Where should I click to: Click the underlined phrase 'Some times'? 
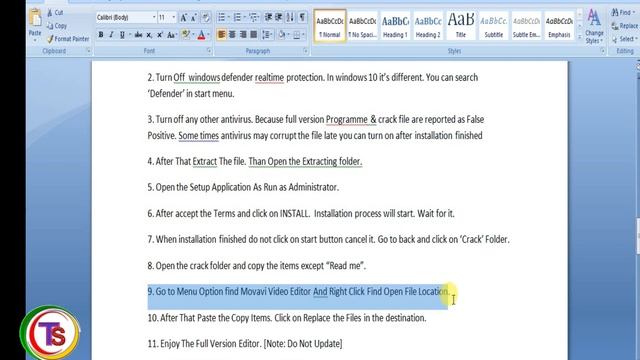[198, 136]
